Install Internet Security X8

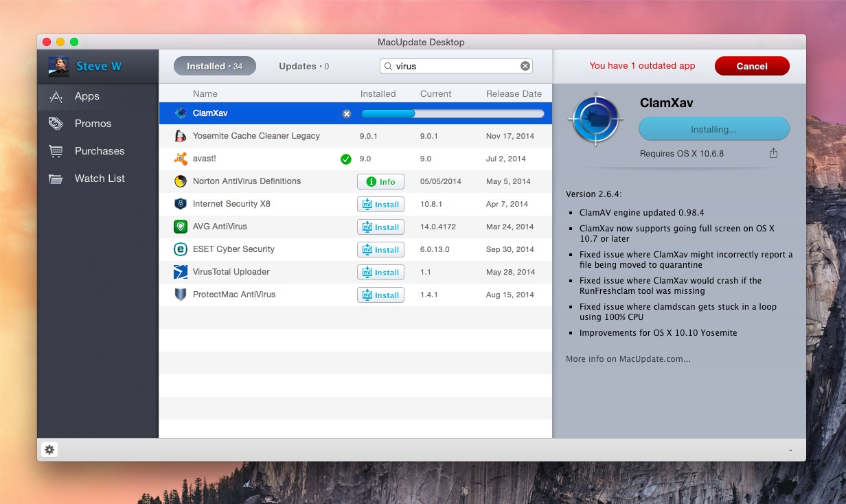(380, 205)
